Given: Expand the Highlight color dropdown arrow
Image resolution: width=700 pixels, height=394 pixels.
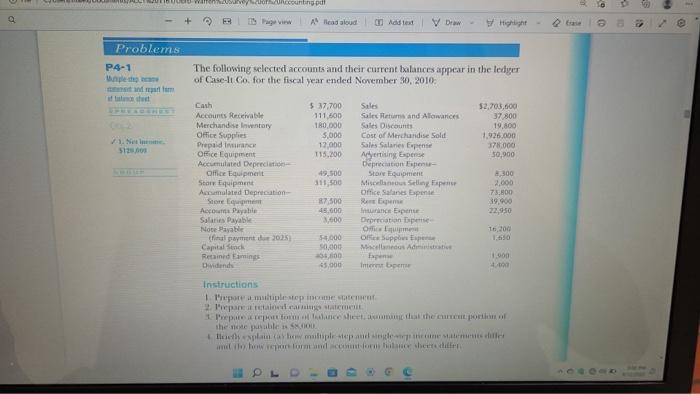Looking at the screenshot, I should 538,23.
